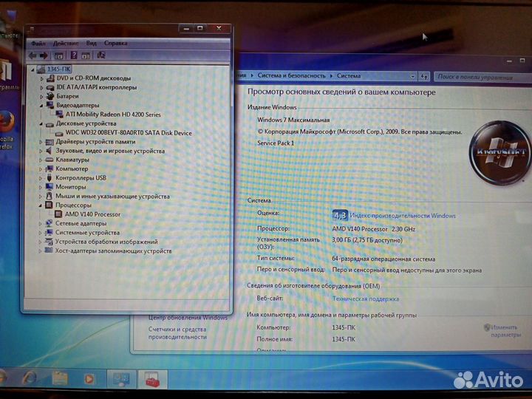This screenshot has height=399, width=532.
Task: Open the Справка menu
Action: coord(116,44)
